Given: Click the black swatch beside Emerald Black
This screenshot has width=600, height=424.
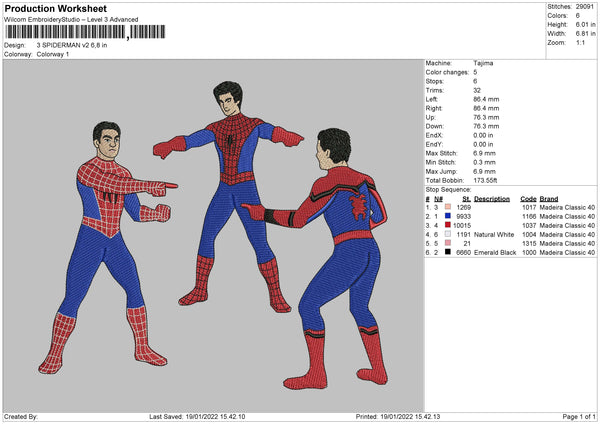Looking at the screenshot, I should click(448, 252).
